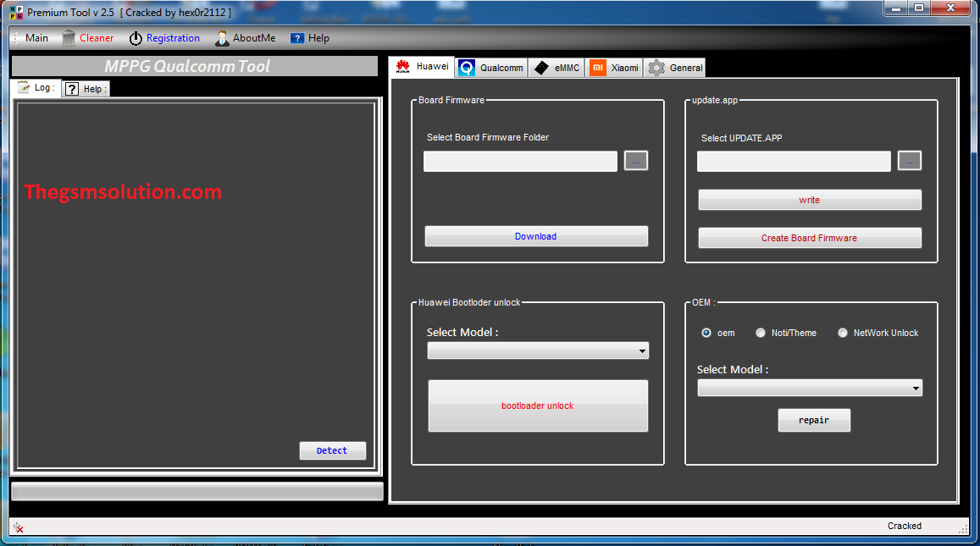Click the Huawei logo icon on tab
This screenshot has width=980, height=546.
pos(403,66)
